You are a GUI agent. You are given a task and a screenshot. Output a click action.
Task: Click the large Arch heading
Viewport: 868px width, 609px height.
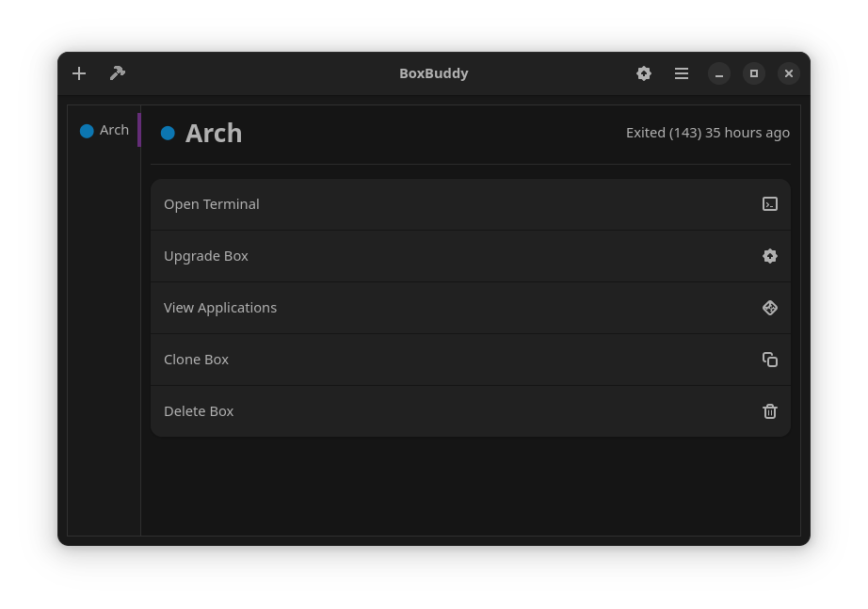click(x=214, y=134)
